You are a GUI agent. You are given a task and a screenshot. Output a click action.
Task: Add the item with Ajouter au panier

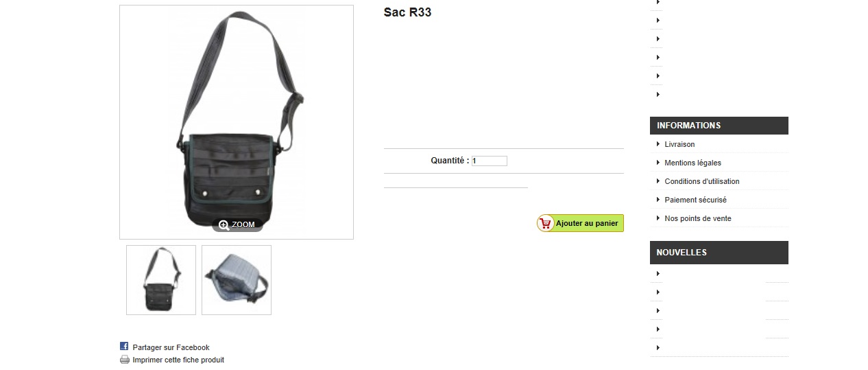coord(580,223)
